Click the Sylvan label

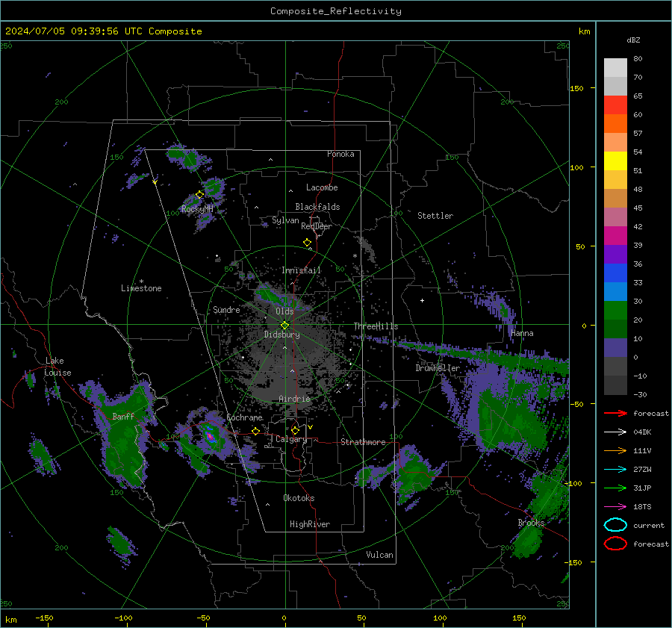point(285,220)
